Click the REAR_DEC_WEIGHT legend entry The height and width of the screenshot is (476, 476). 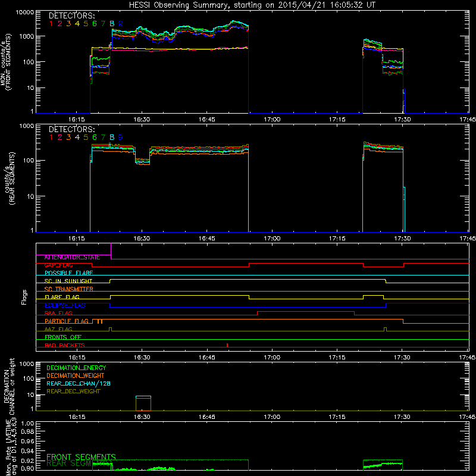(73, 392)
